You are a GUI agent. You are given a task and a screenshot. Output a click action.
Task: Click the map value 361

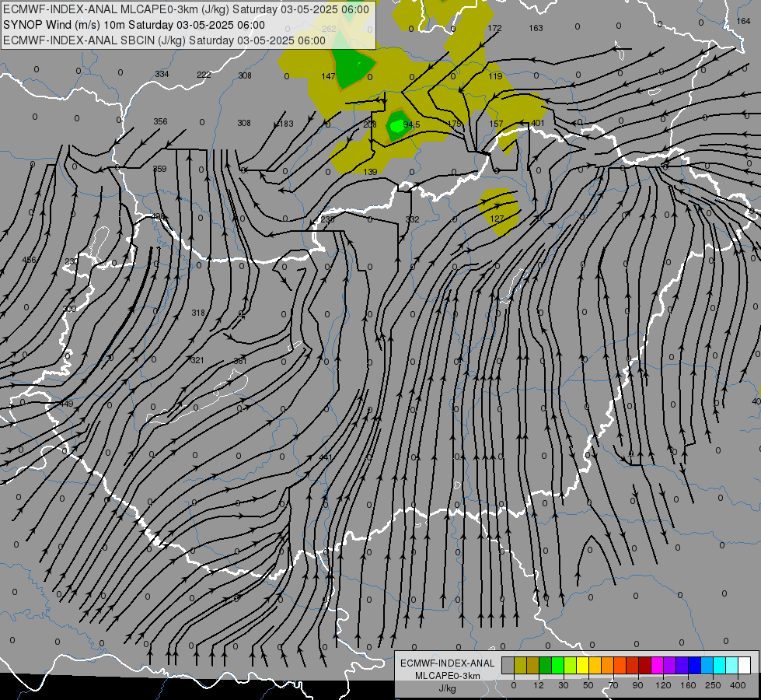pyautogui.click(x=240, y=361)
